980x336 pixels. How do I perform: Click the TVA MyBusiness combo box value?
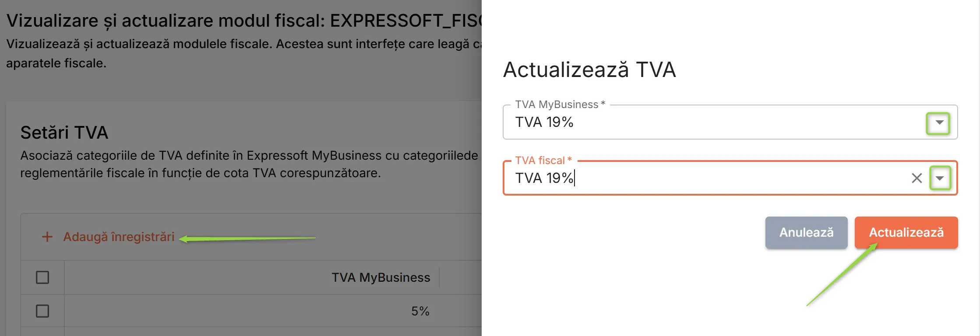[x=701, y=122]
